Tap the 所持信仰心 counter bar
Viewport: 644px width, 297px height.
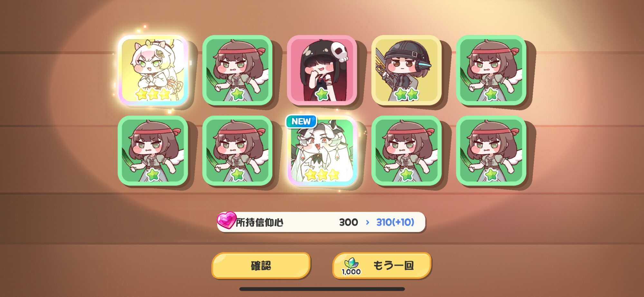[x=321, y=222]
